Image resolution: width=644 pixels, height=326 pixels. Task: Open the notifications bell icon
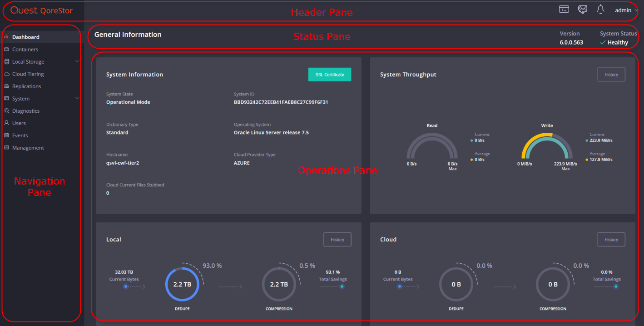pyautogui.click(x=600, y=10)
